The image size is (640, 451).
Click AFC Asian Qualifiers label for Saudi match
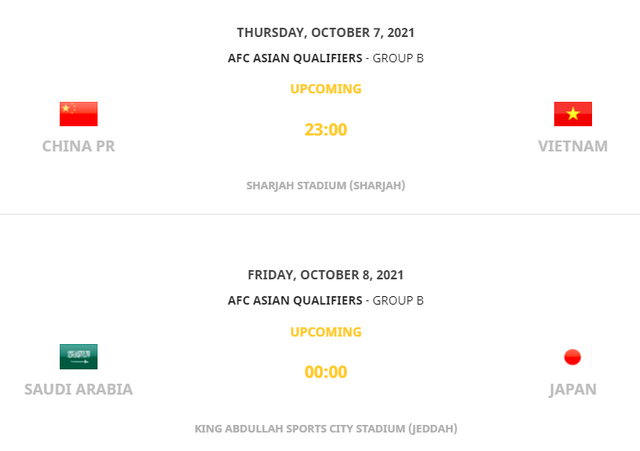tap(295, 300)
